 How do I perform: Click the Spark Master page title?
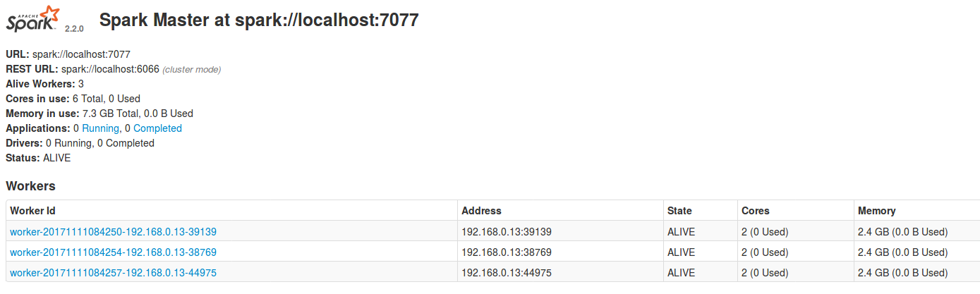(259, 20)
